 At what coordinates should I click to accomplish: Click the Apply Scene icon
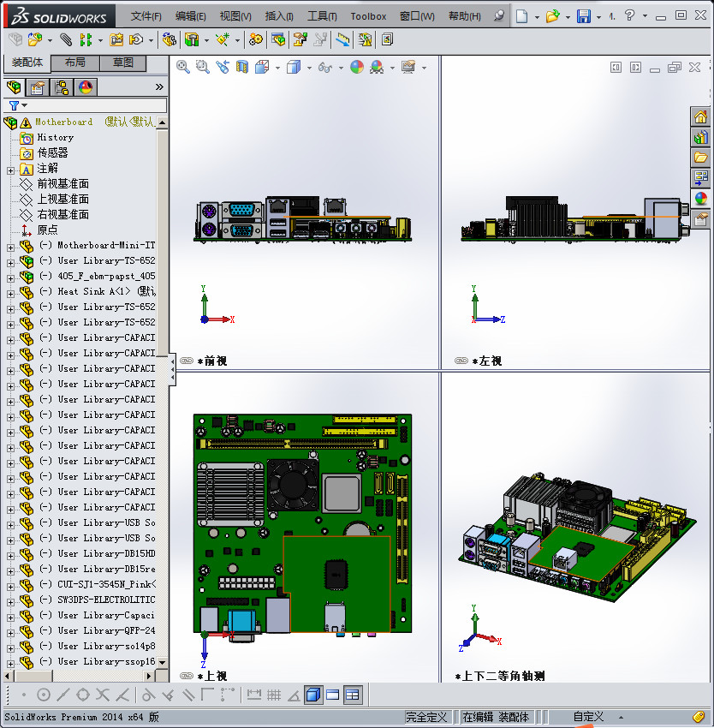click(x=377, y=68)
